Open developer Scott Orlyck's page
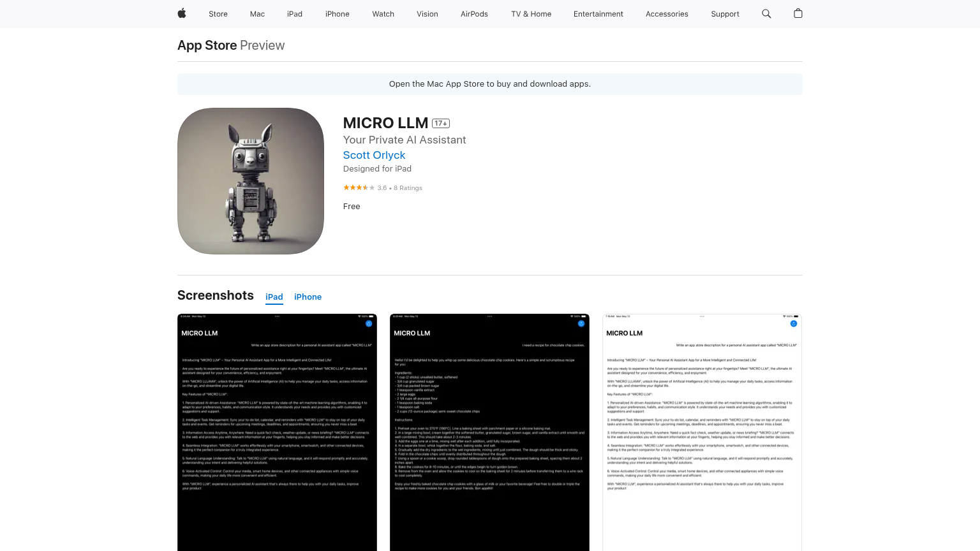This screenshot has width=980, height=551. click(x=374, y=155)
